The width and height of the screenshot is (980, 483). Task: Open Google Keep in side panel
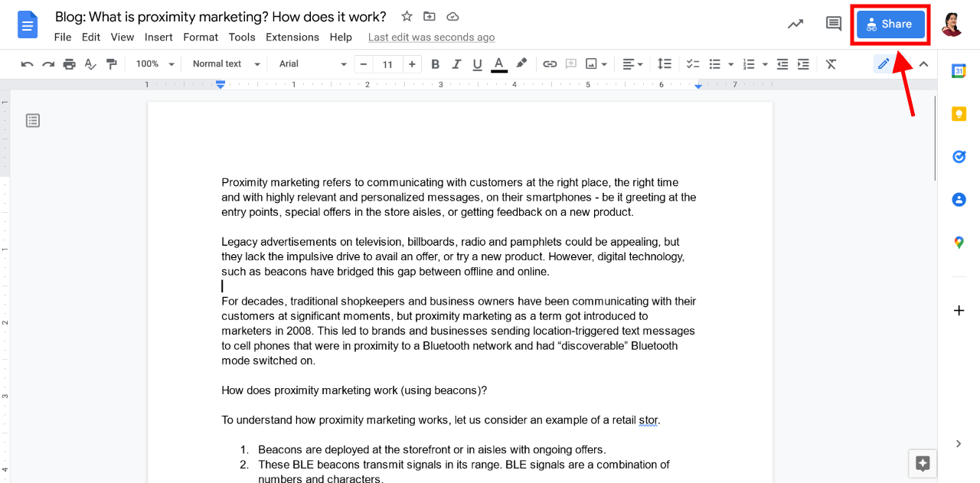pos(959,114)
